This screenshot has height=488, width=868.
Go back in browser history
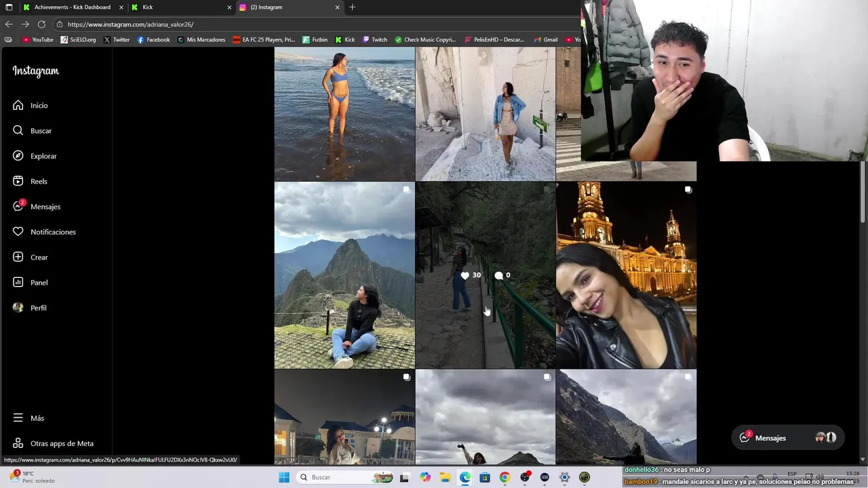[x=9, y=24]
